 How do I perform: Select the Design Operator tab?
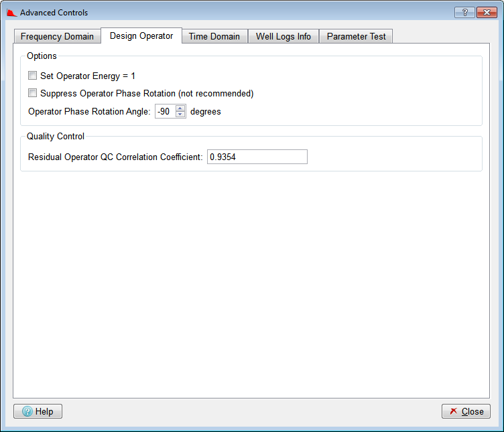tap(141, 35)
